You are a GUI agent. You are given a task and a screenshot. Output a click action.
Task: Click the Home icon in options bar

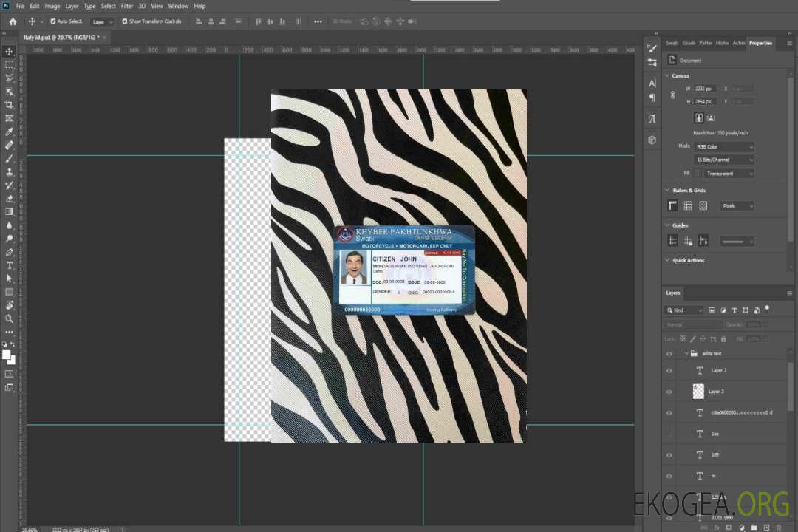[x=13, y=21]
